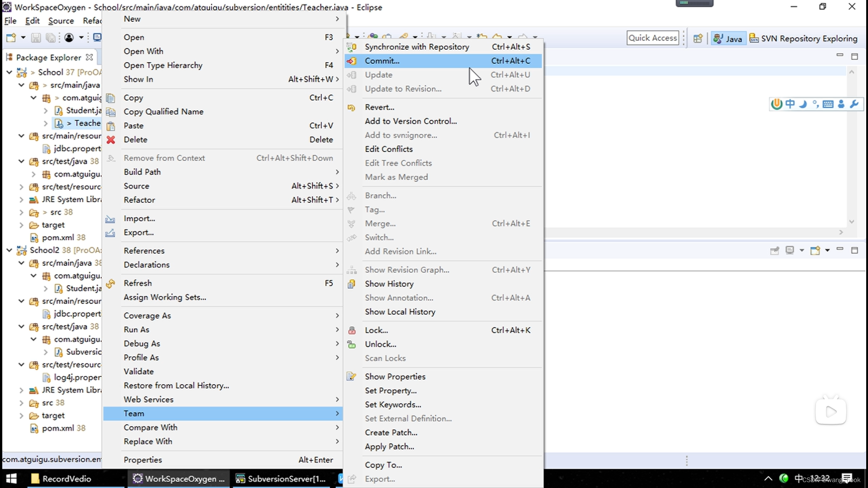Click the Copy Qualified Name icon
This screenshot has height=488, width=868.
111,112
